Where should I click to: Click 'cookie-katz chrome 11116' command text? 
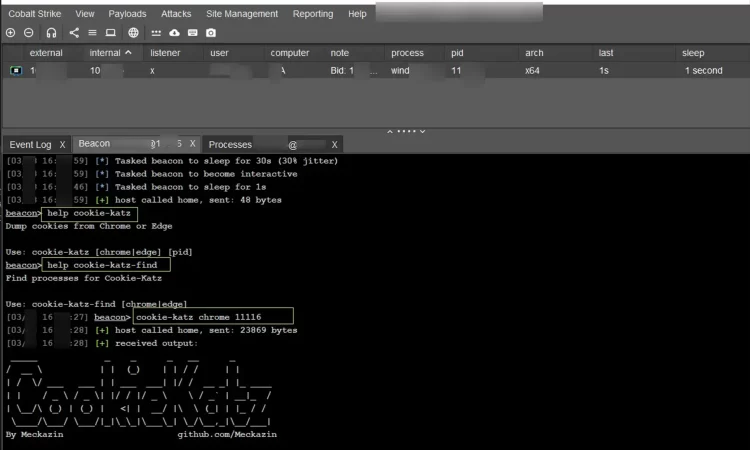click(x=199, y=317)
